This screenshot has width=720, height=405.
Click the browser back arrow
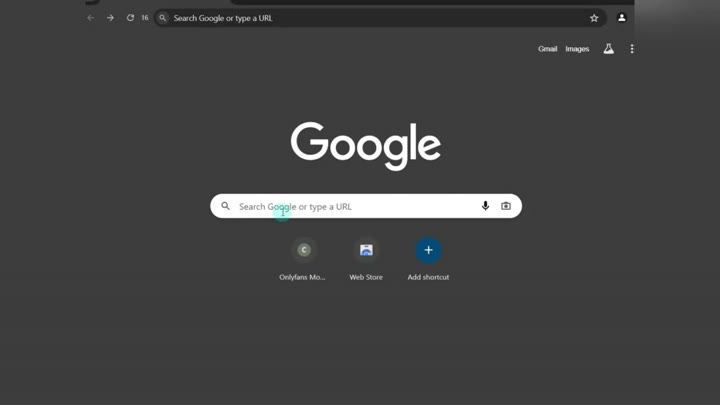pyautogui.click(x=91, y=18)
